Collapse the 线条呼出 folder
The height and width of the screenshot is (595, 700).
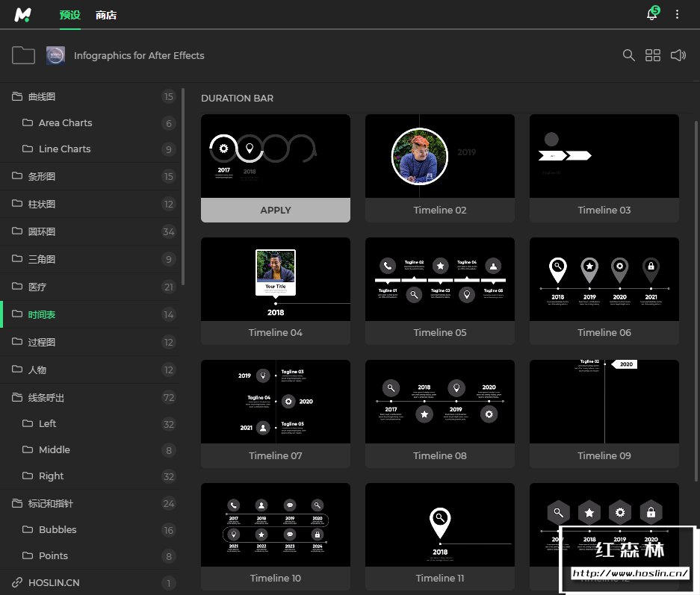tap(90, 397)
